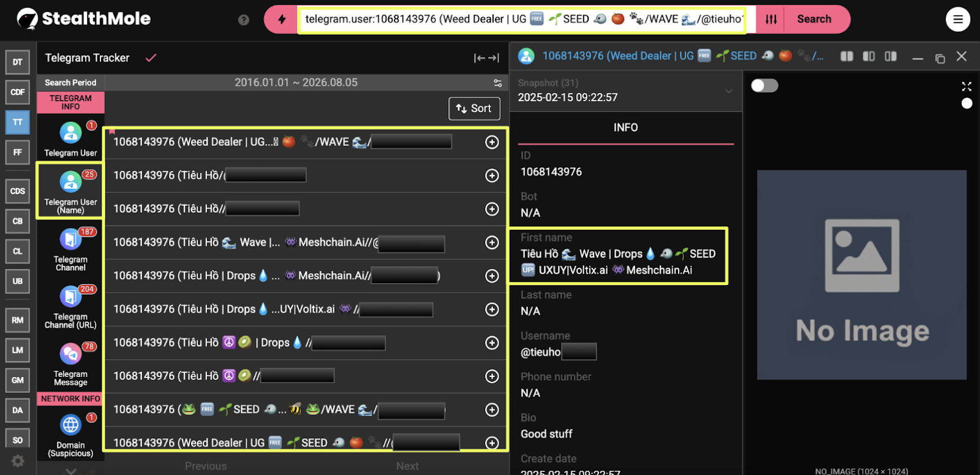Open the FF module in sidebar
The width and height of the screenshot is (980, 475).
click(18, 152)
